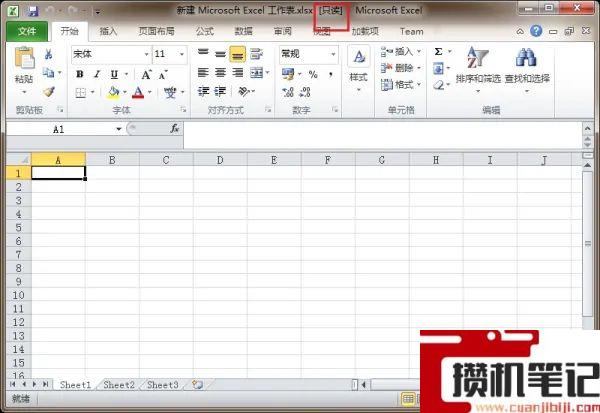Select the Sheet3 worksheet tab
600x413 pixels.
163,385
